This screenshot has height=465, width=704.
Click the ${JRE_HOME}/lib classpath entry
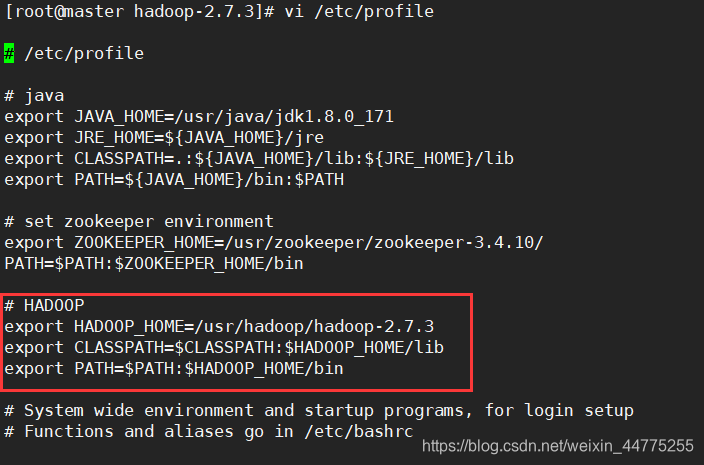(x=439, y=158)
